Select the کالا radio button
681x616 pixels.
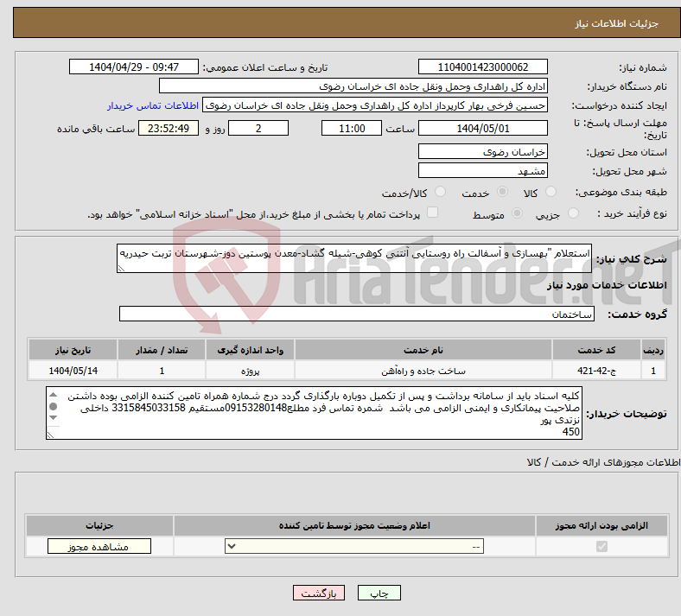(x=551, y=192)
